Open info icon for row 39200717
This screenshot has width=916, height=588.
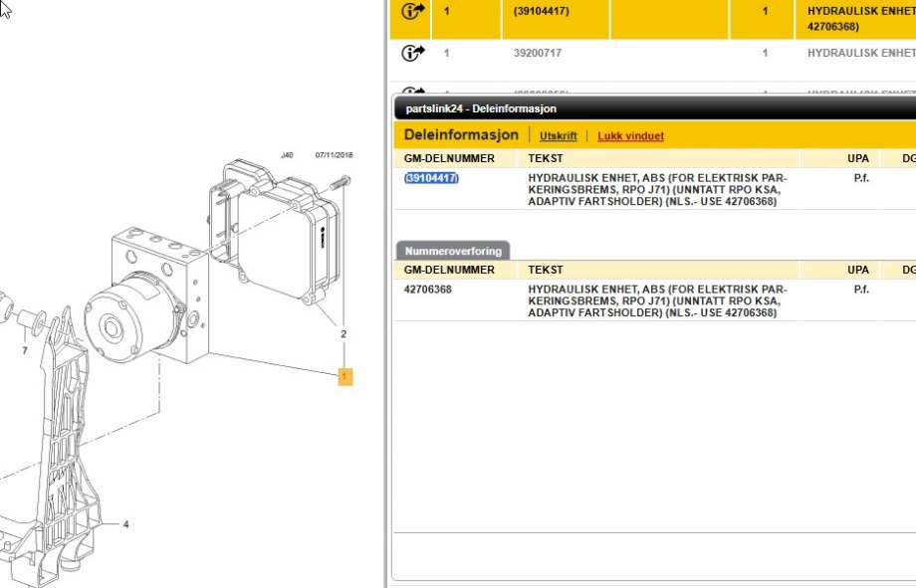(x=413, y=53)
